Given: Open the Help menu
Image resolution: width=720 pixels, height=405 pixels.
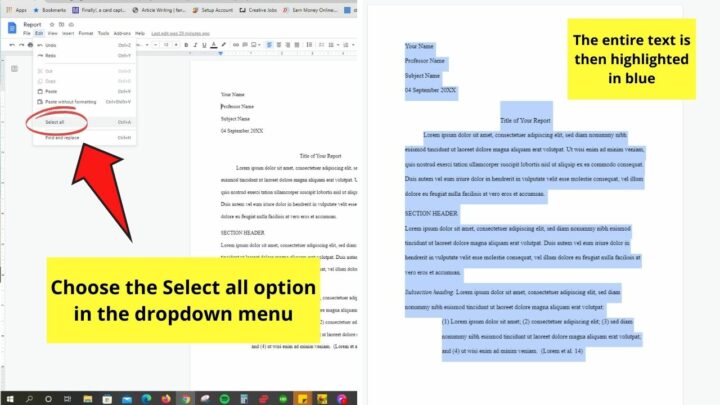Looking at the screenshot, I should click(140, 34).
